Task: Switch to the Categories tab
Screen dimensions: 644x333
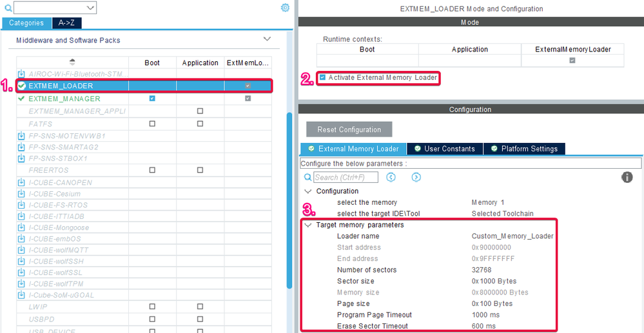Action: pyautogui.click(x=26, y=23)
